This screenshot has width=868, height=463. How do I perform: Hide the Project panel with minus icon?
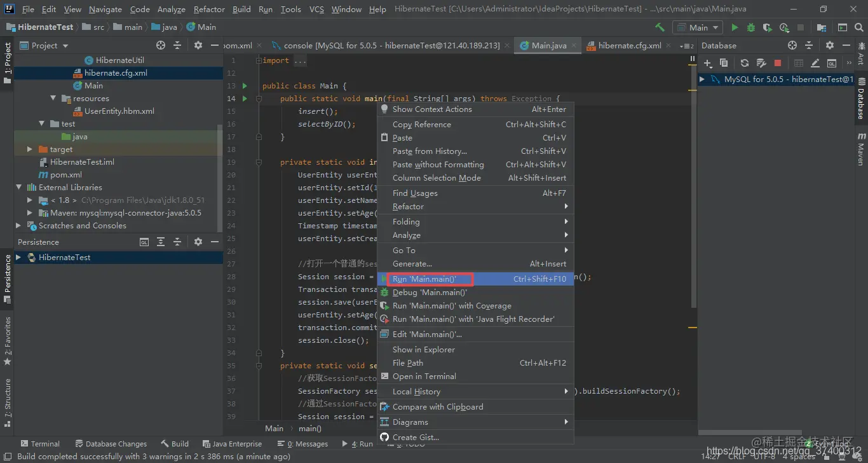(215, 45)
